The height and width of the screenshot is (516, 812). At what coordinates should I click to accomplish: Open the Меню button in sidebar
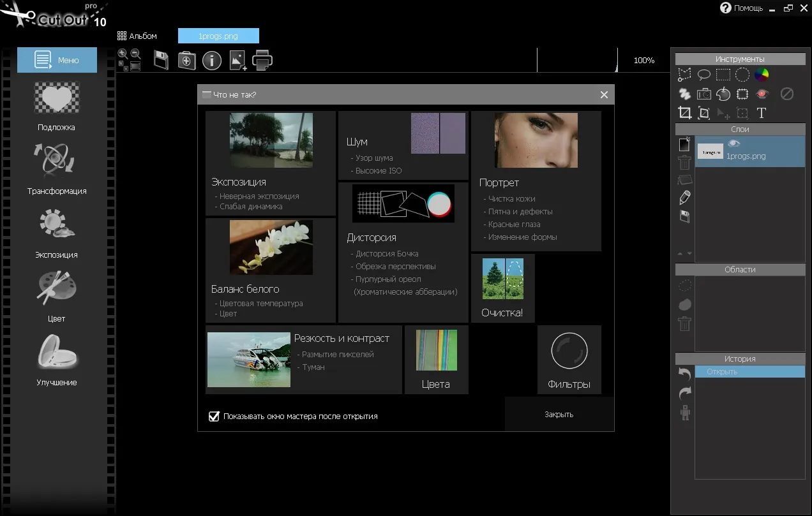point(57,60)
